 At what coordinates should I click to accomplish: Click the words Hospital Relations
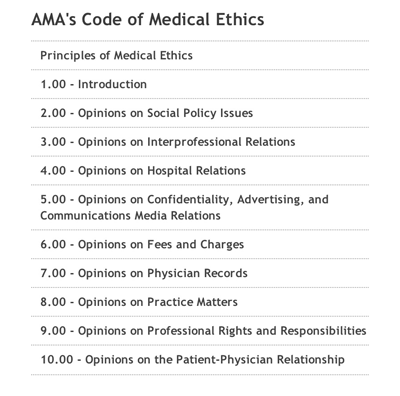pyautogui.click(x=197, y=170)
